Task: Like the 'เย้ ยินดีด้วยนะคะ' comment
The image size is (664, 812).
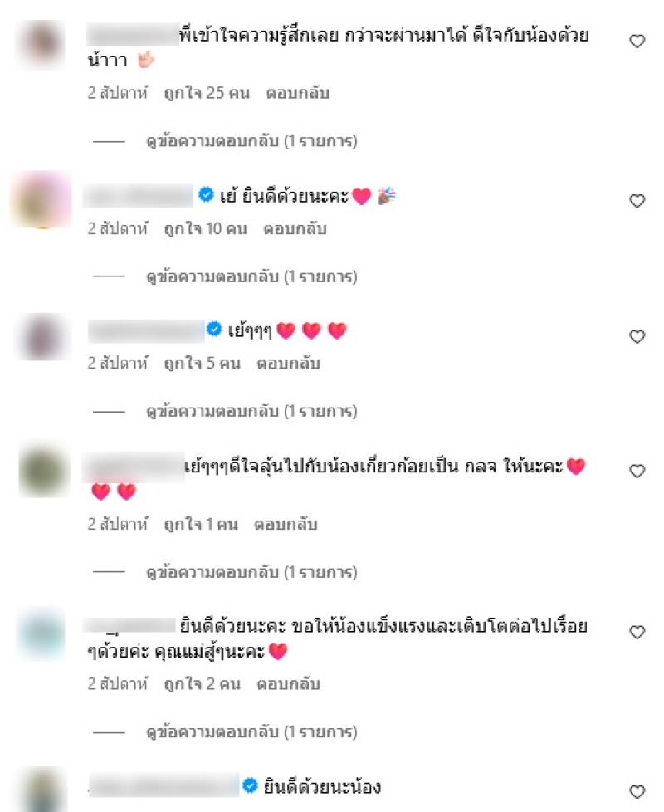Action: pyautogui.click(x=637, y=200)
